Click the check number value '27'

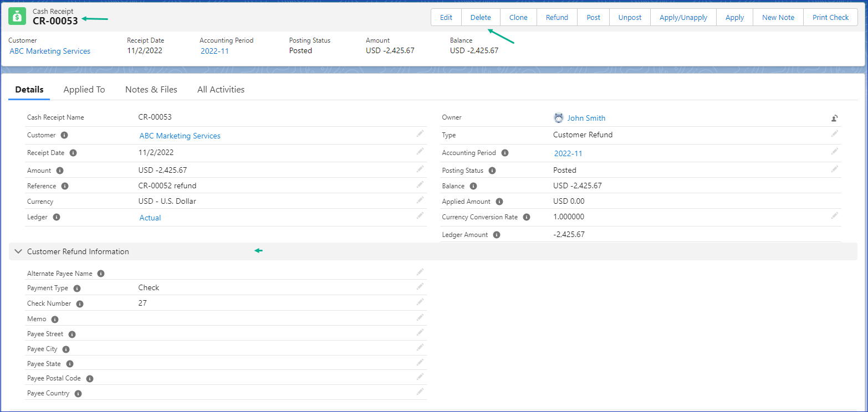pos(142,303)
